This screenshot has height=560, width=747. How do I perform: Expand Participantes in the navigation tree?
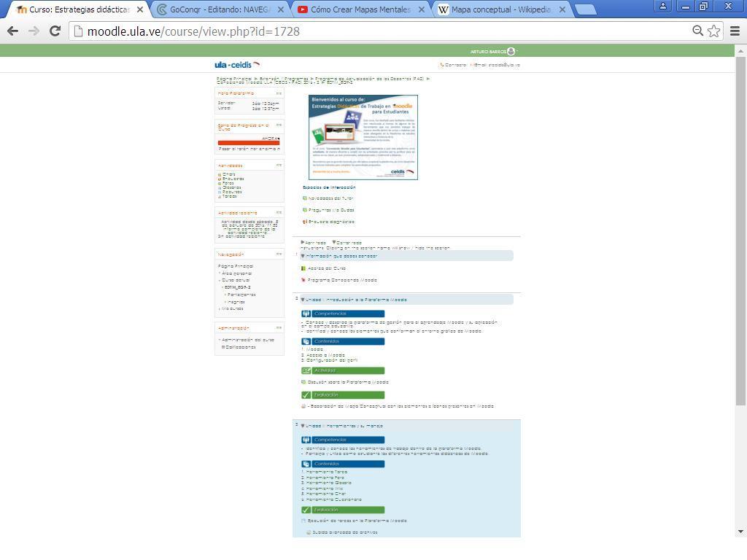click(x=225, y=295)
